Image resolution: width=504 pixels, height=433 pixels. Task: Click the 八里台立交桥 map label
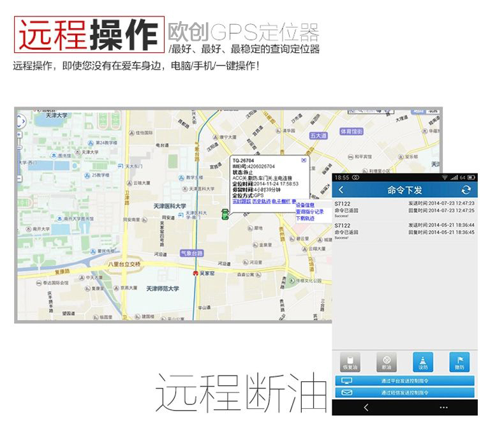[x=124, y=264]
